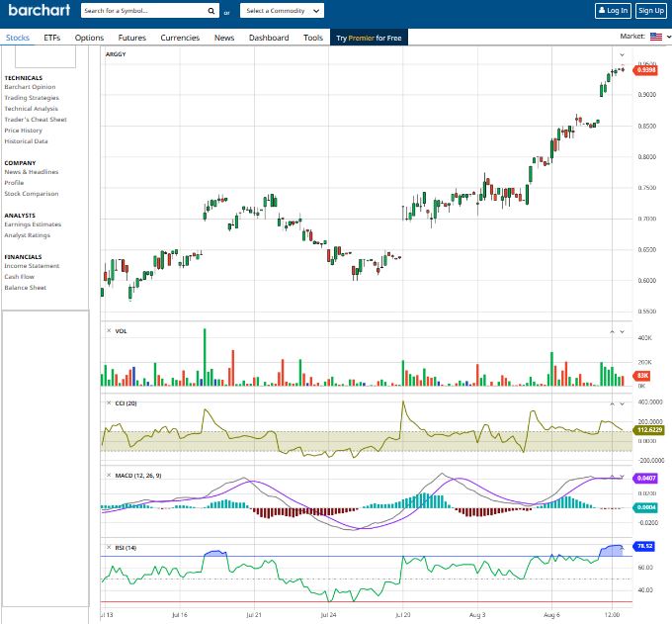This screenshot has height=624, width=672.
Task: Open Stock Comparison link
Action: pos(32,194)
